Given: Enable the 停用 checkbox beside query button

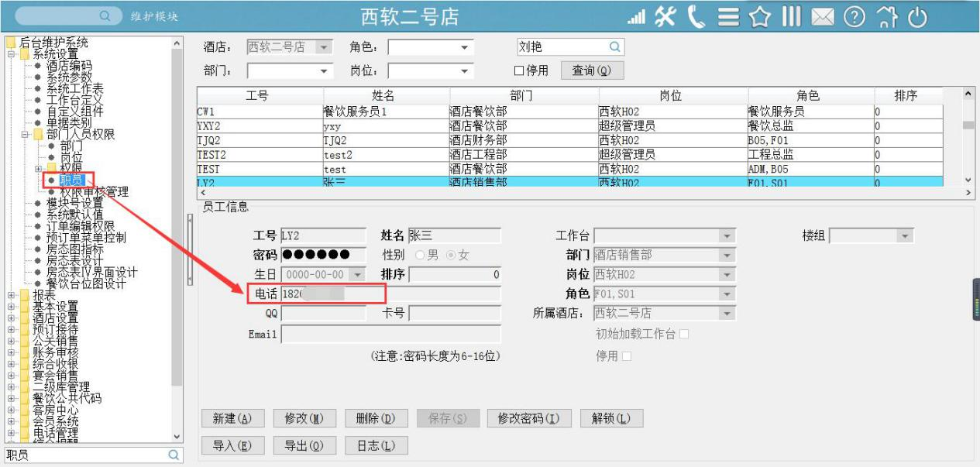Looking at the screenshot, I should click(520, 70).
